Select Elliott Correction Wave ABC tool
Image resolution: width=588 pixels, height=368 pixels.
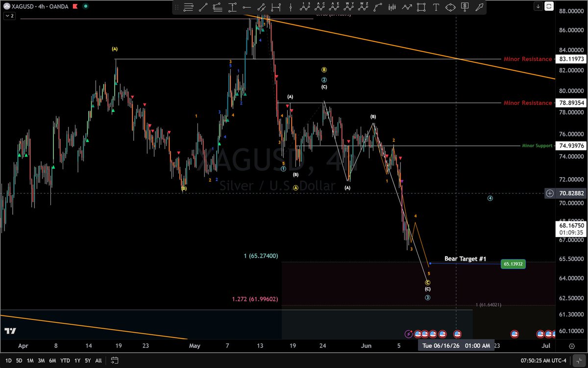[320, 7]
